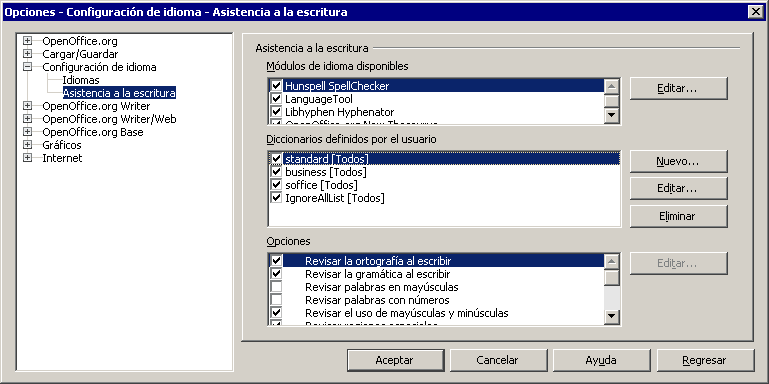Toggle the standard [Todos] dictionary checkbox
Viewport: 769px width, 384px height.
click(x=277, y=159)
